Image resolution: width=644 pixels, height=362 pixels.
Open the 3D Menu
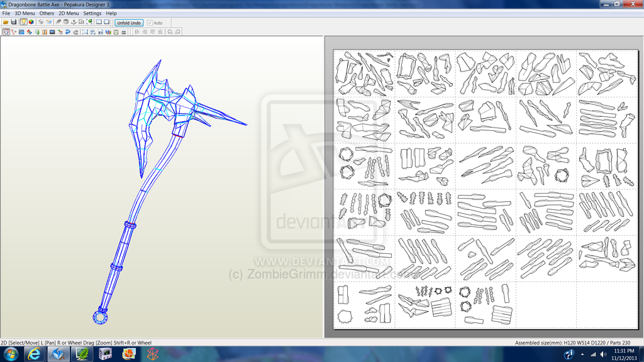click(25, 13)
